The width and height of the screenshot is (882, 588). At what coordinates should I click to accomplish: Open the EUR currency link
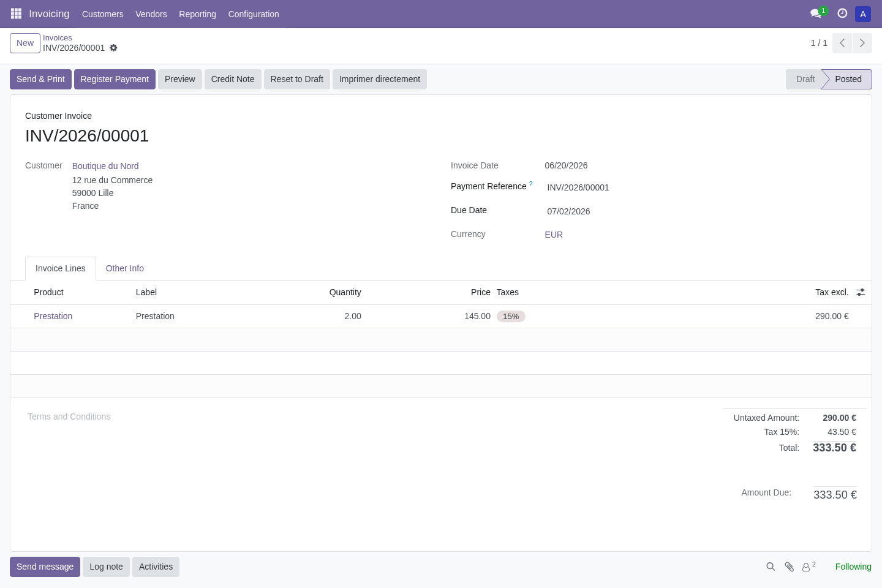[x=554, y=235]
